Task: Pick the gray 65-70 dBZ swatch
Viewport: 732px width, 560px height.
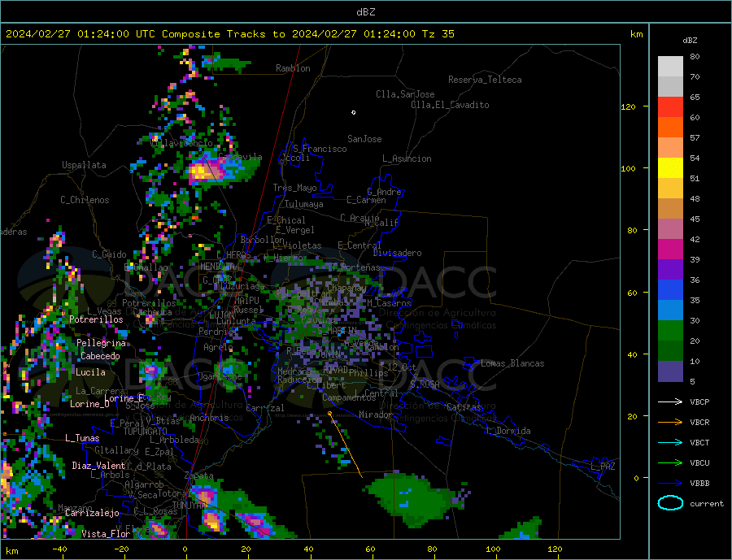Action: 670,87
